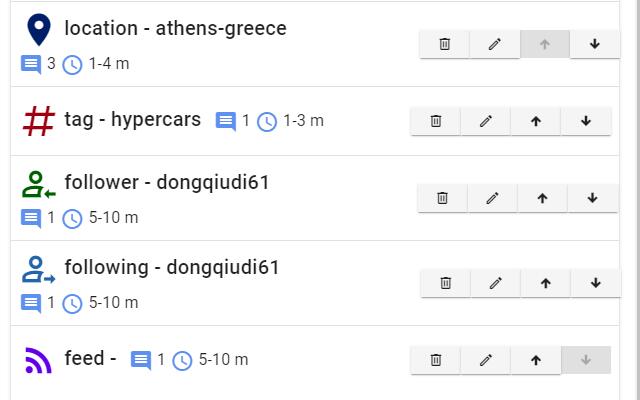Delete the follower dongqiudi61 entry
This screenshot has width=640, height=400.
(x=442, y=198)
